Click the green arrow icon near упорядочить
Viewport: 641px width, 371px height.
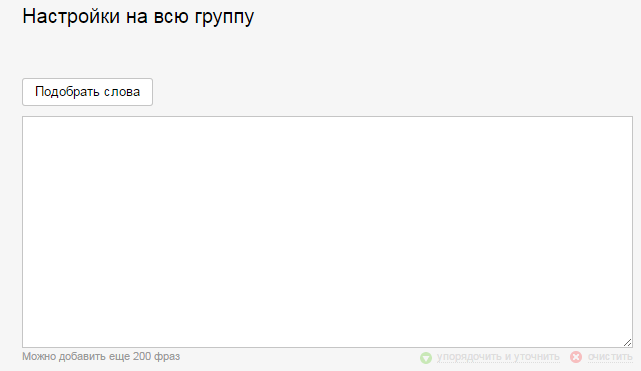tap(426, 358)
